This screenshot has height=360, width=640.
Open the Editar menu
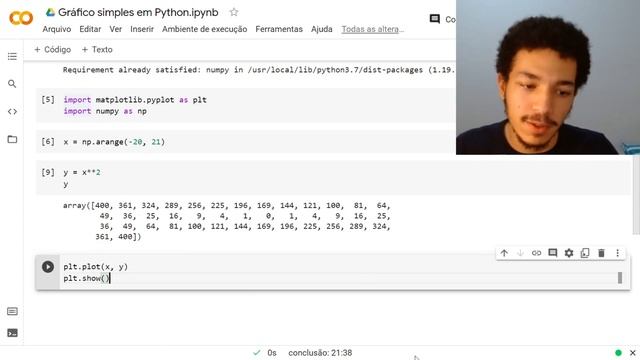click(x=90, y=29)
